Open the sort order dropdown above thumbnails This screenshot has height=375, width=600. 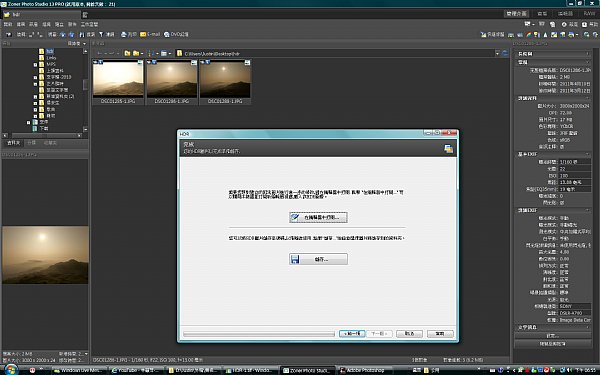(x=152, y=54)
